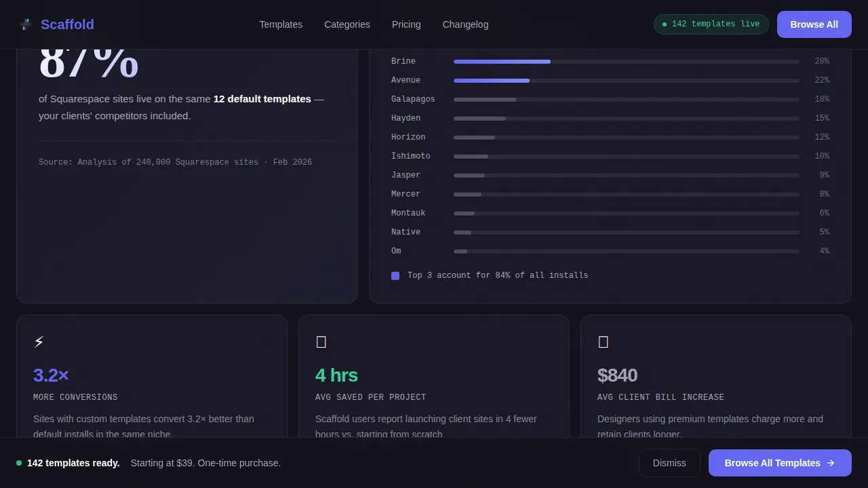Viewport: 868px width, 488px height.
Task: Select the Jasper template label
Action: coord(406,175)
